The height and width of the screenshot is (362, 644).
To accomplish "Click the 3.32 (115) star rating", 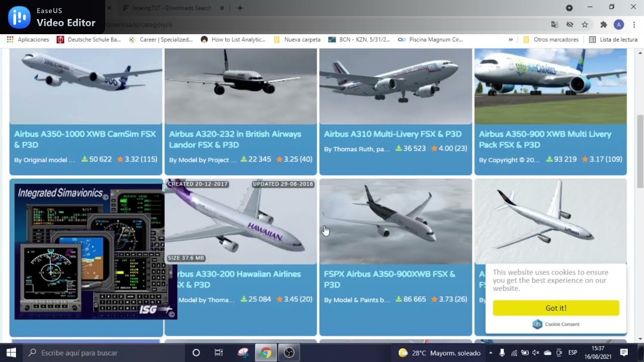I will (137, 159).
